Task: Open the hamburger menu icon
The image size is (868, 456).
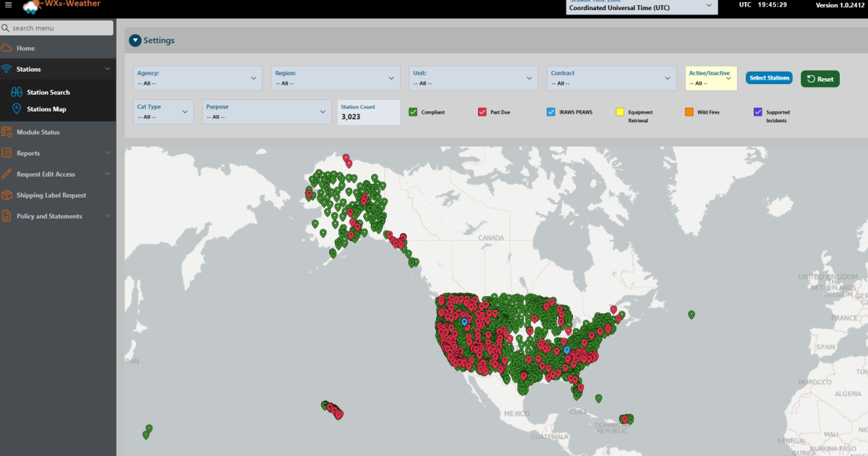Action: point(8,4)
